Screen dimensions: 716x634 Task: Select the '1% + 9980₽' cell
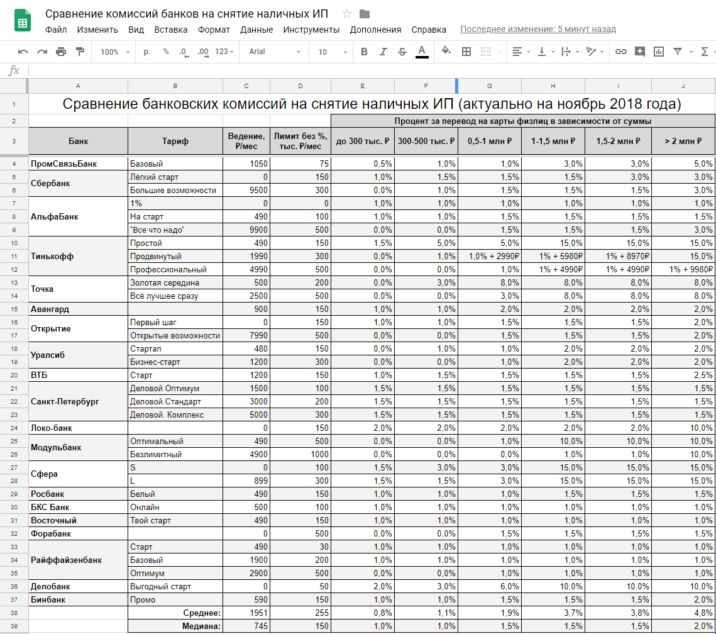tap(683, 269)
